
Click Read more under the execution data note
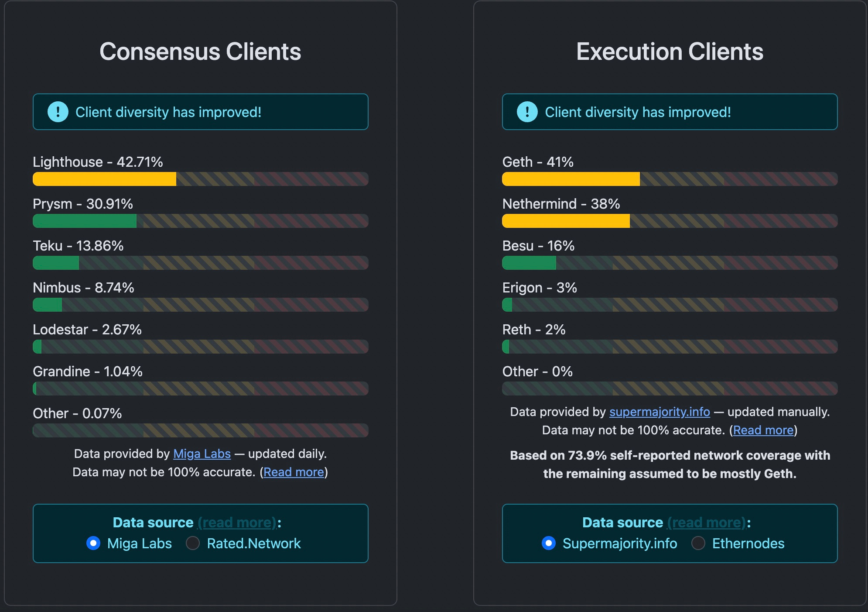763,430
